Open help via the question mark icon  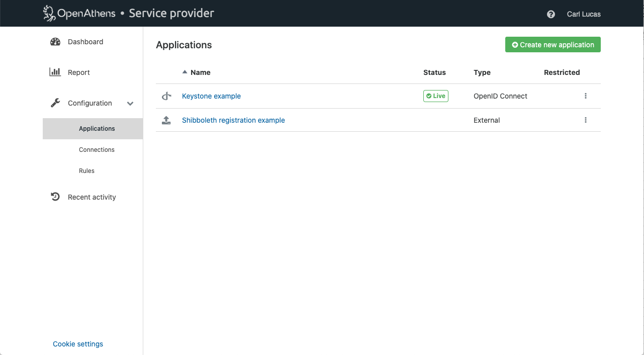coord(551,14)
